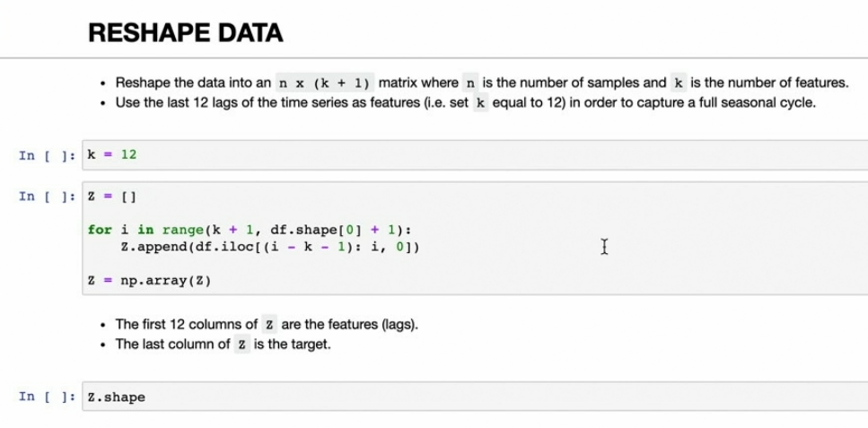This screenshot has height=428, width=868.
Task: Place cursor on the Z = [] line
Action: point(110,197)
